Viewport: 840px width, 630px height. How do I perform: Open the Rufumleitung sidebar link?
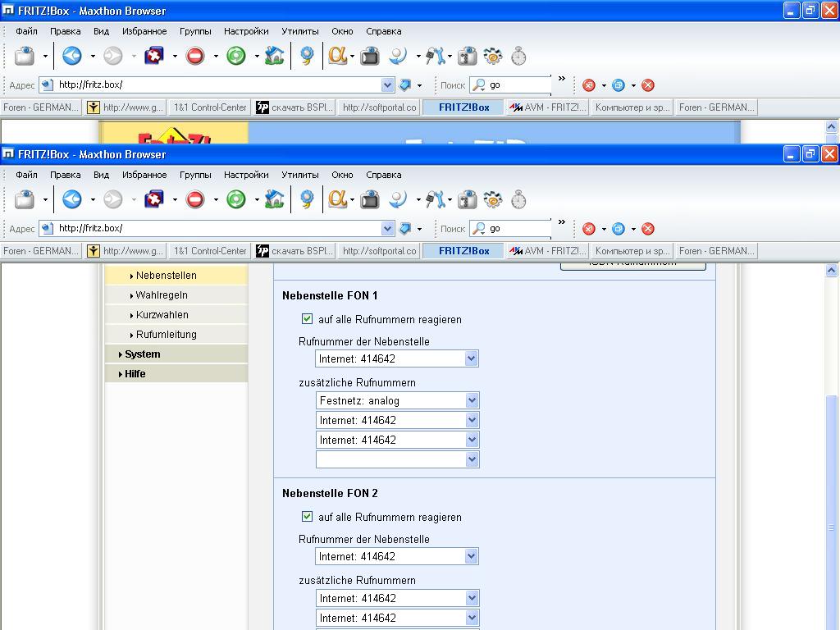pyautogui.click(x=166, y=335)
